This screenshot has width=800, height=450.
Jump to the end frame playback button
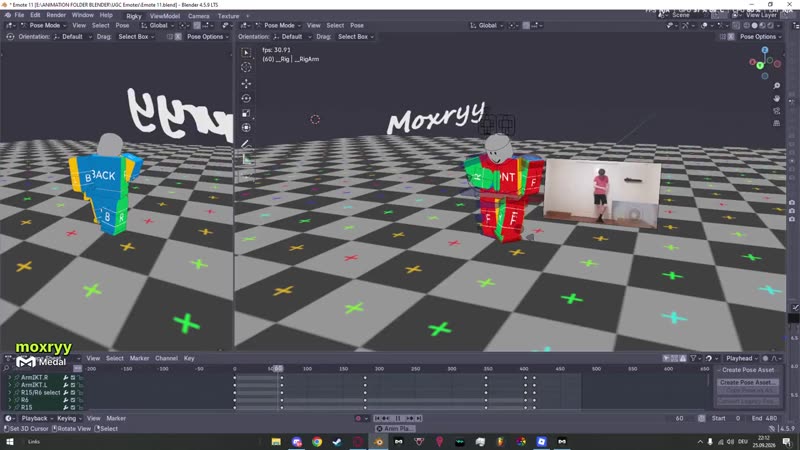[418, 418]
